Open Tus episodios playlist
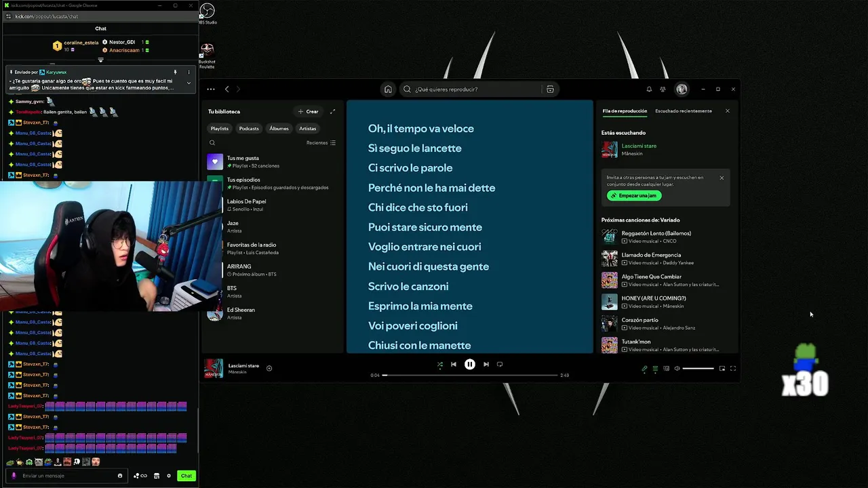This screenshot has height=488, width=868. click(274, 183)
